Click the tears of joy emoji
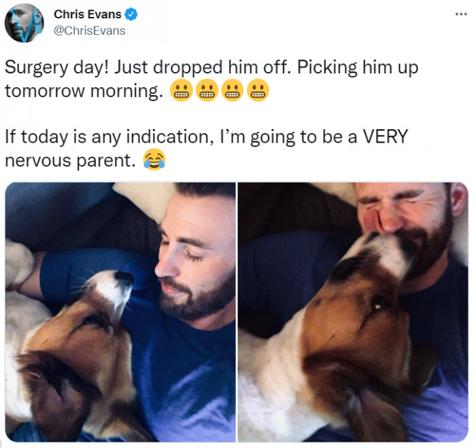Screen dimensions: 476x448 tap(154, 159)
